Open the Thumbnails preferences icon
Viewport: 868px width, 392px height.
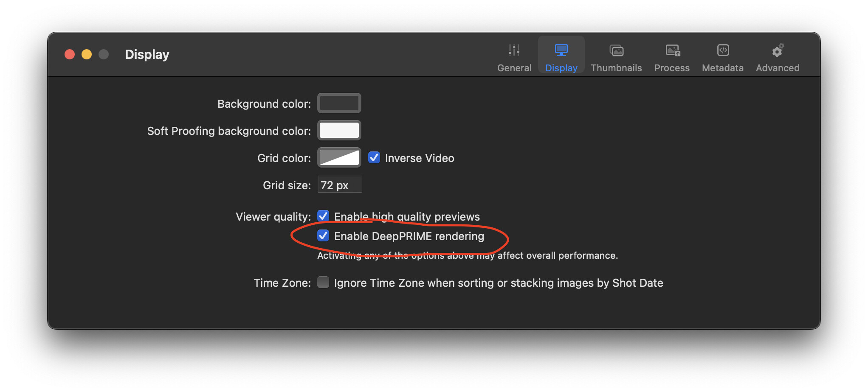point(616,50)
